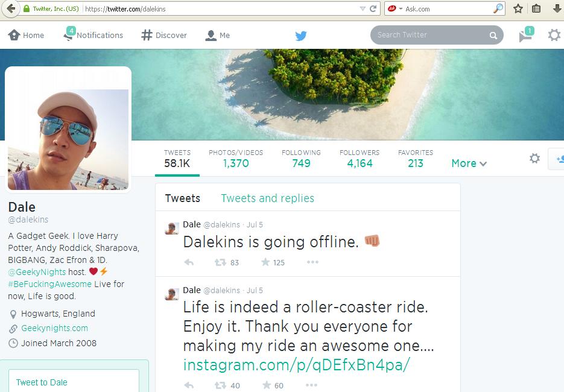Bookmark this page with star icon
The width and height of the screenshot is (564, 392).
(x=518, y=8)
